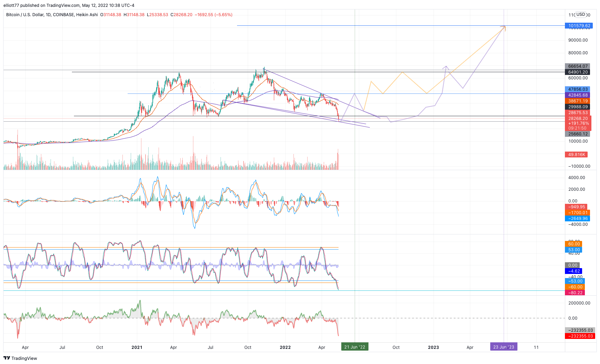600x364 pixels.
Task: Click the 80000.00 axis value
Action: (578, 53)
